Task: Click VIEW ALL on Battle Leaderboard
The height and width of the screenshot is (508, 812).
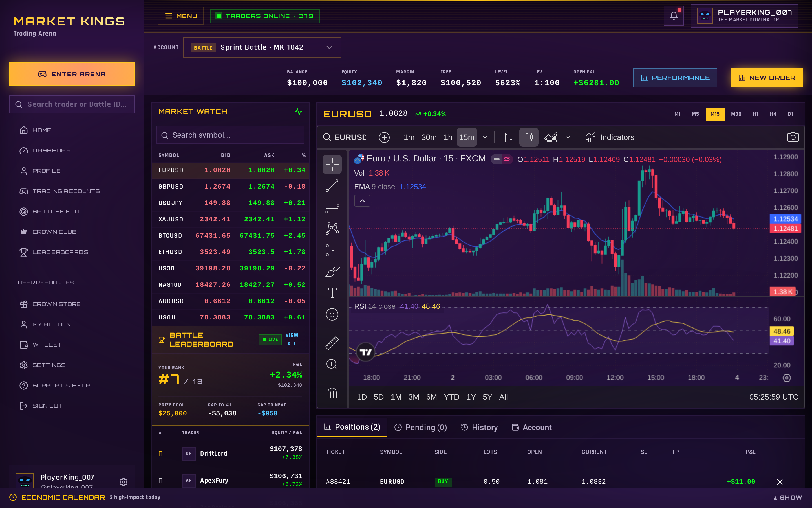Action: pos(292,339)
